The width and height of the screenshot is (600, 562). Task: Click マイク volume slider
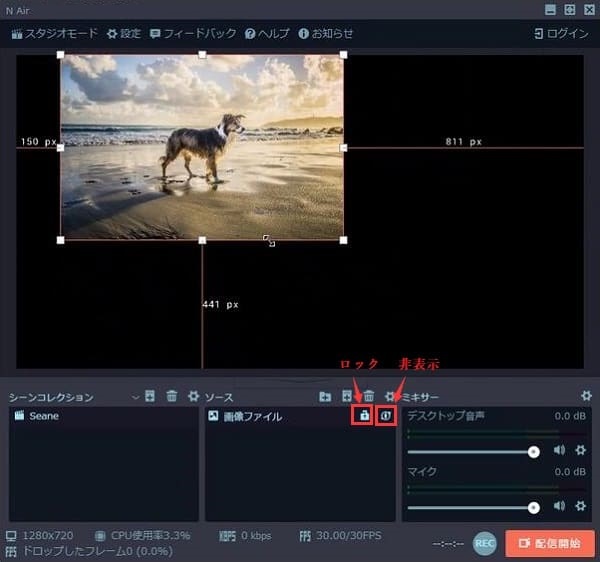point(474,508)
